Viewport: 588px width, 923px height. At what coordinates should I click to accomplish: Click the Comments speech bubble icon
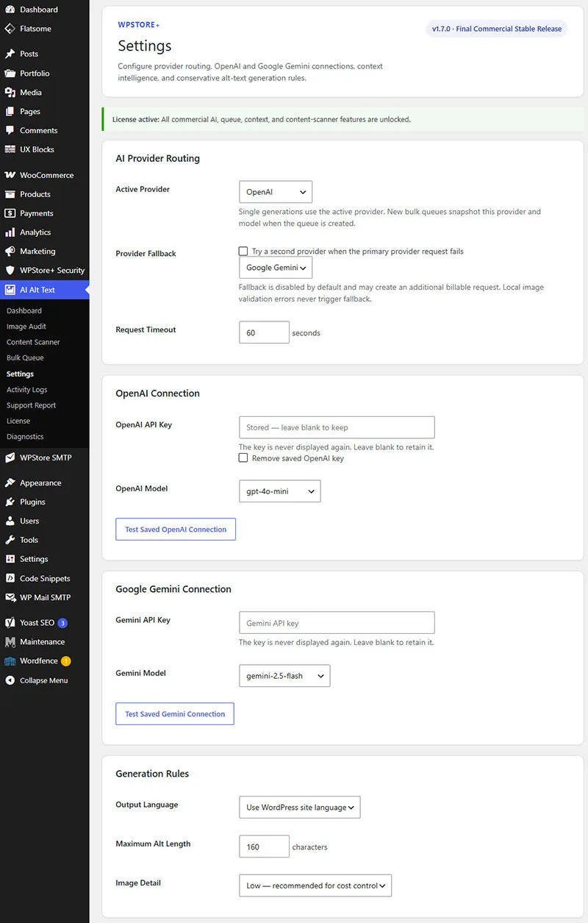pyautogui.click(x=10, y=130)
